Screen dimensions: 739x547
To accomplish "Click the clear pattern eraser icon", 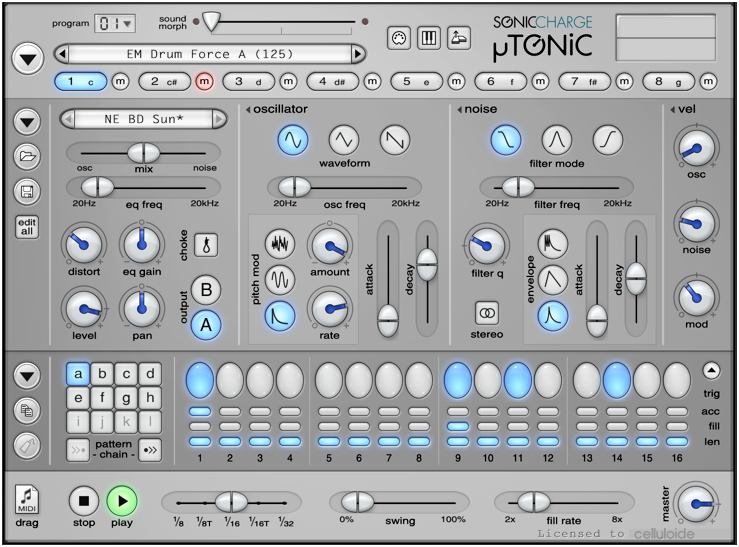I will (27, 446).
